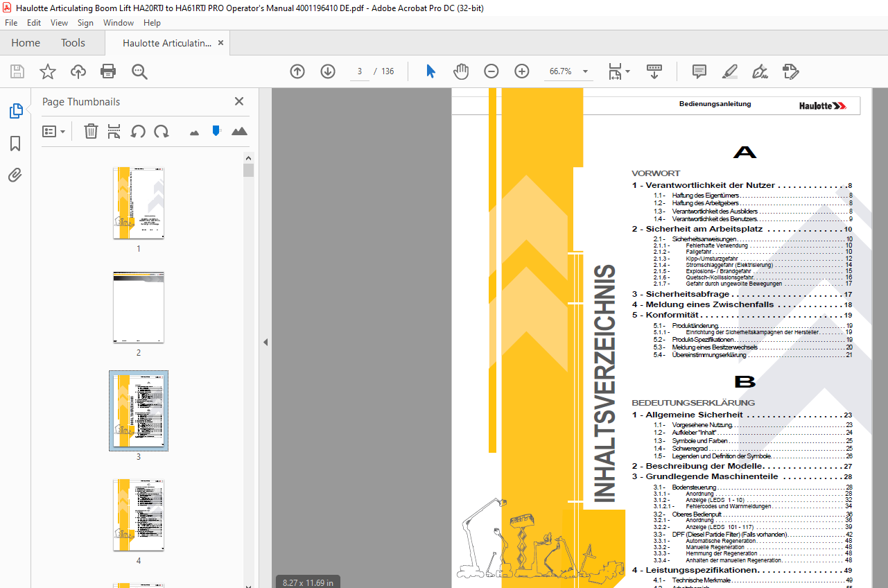
Task: Print the document with the printer icon
Action: click(108, 71)
